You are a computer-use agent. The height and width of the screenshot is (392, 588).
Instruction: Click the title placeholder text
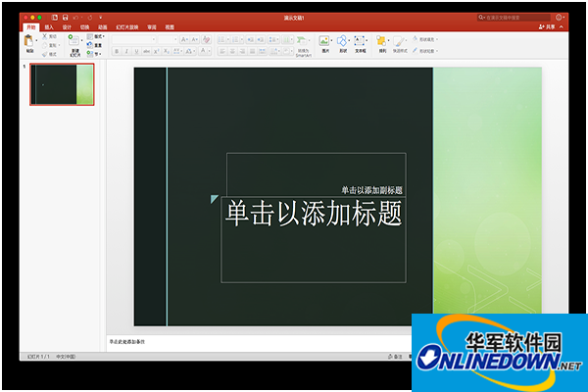[314, 213]
